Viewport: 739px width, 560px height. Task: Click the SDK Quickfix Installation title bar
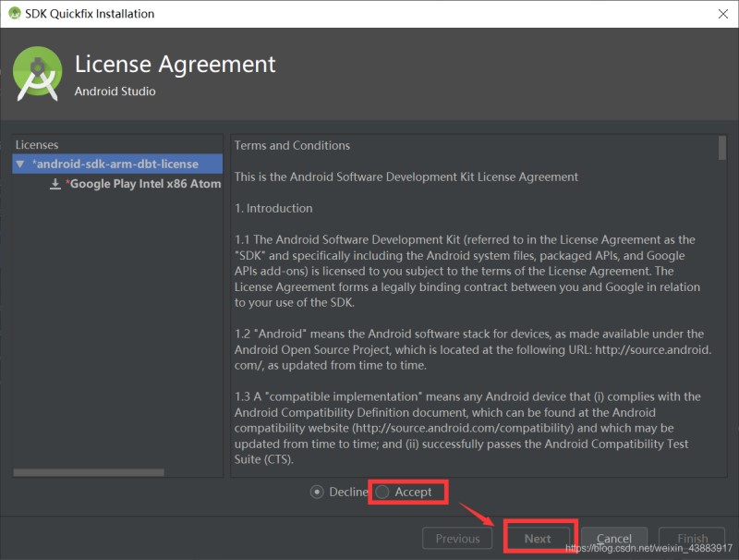point(369,14)
